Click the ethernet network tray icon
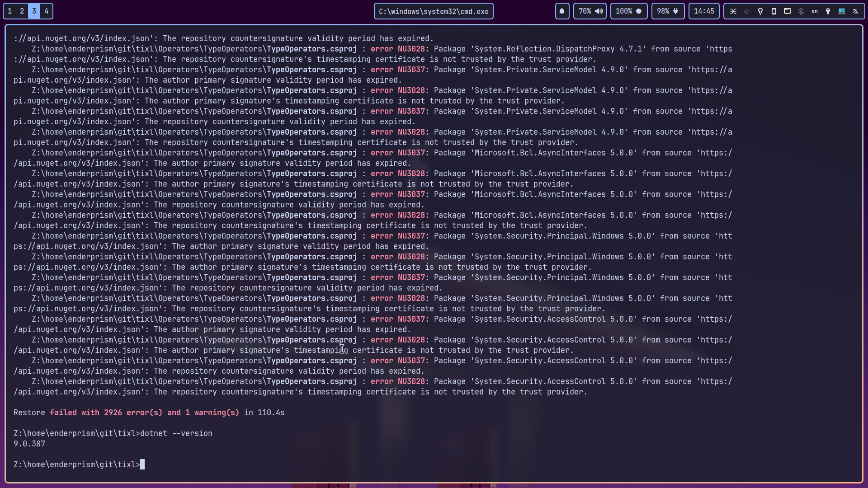868x488 pixels. tap(787, 11)
